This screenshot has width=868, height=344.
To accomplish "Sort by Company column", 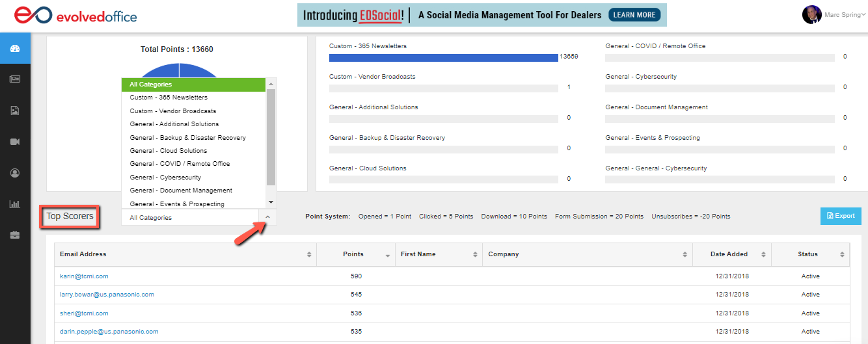I will click(x=588, y=254).
